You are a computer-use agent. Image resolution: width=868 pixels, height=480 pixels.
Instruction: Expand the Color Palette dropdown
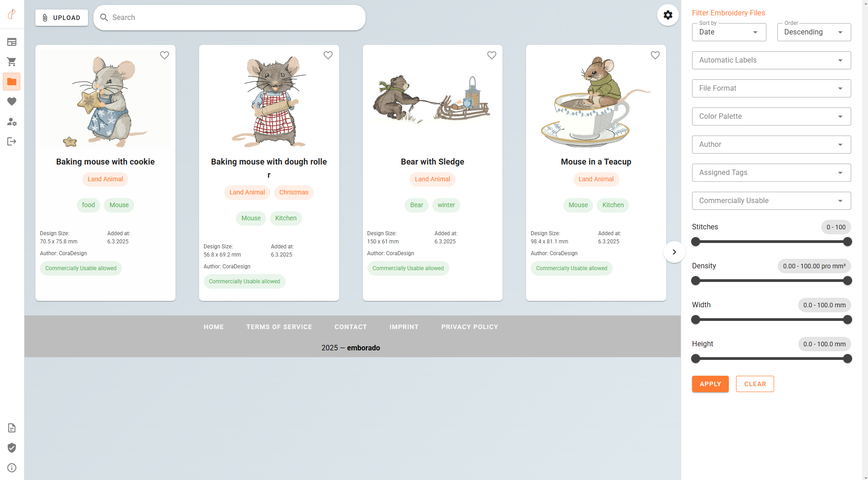click(771, 116)
